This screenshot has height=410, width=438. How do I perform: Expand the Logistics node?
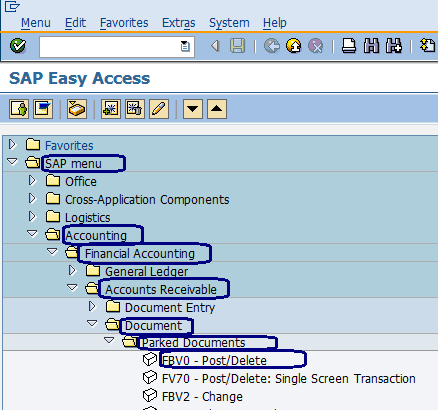32,216
